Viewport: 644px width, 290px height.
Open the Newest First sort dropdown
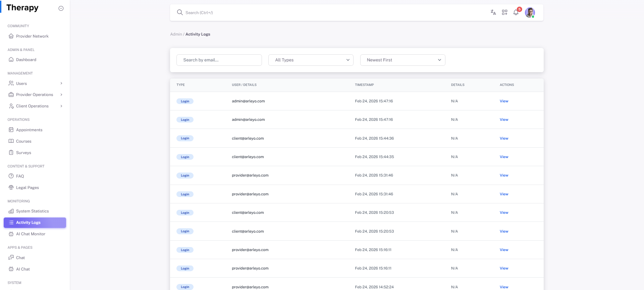coord(403,60)
